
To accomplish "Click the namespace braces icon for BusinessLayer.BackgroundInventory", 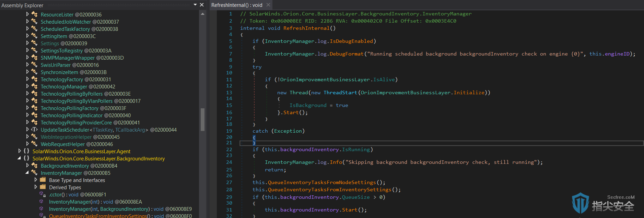I will point(26,158).
